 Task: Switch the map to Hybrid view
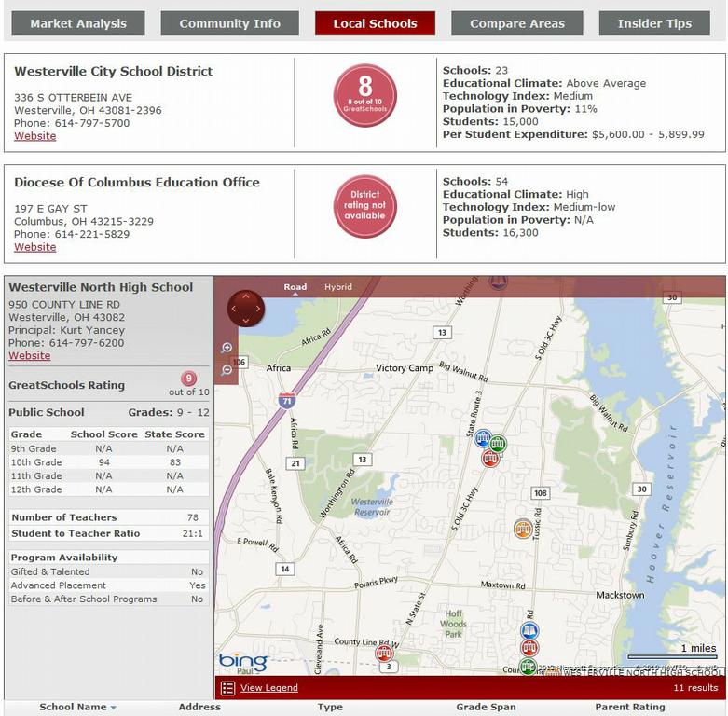tap(338, 287)
